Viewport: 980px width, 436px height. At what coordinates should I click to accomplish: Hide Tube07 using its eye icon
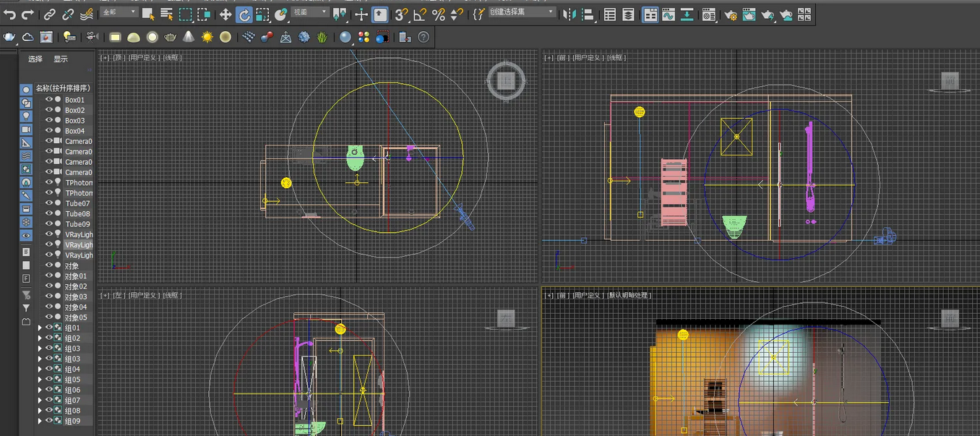pos(49,203)
